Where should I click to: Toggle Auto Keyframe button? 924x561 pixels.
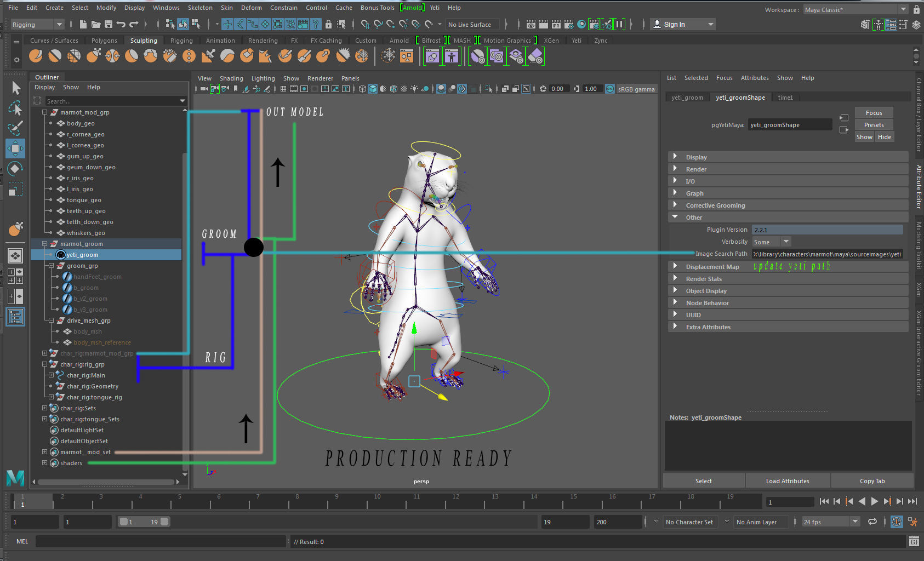point(897,522)
